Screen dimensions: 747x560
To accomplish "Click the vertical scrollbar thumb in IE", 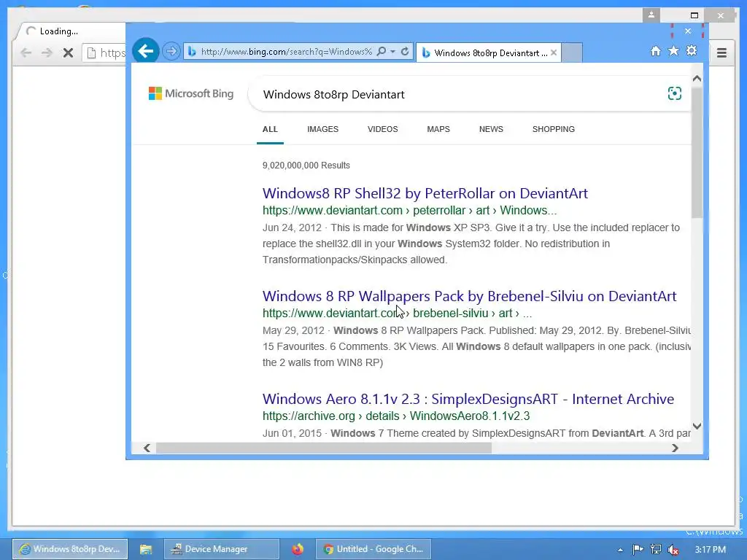I will 697,152.
